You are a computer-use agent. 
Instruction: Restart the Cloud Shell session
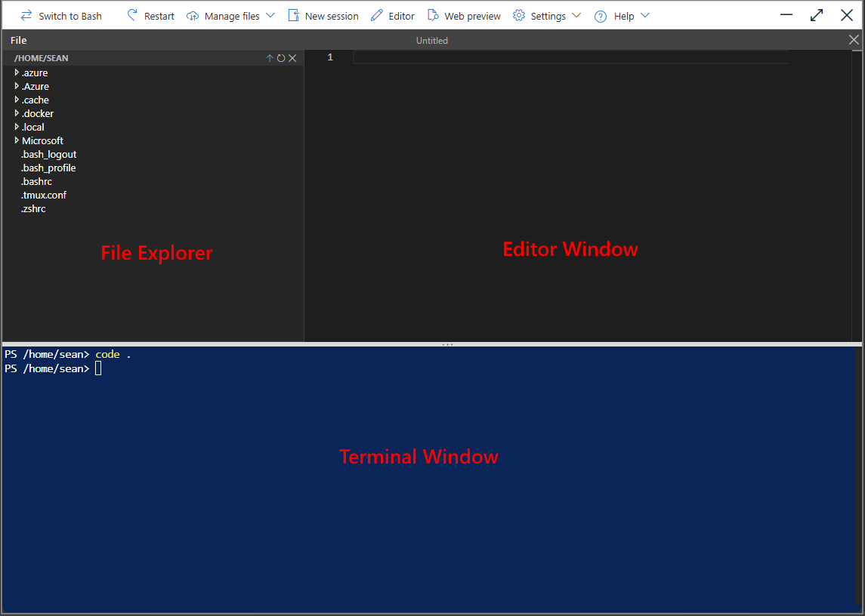150,15
